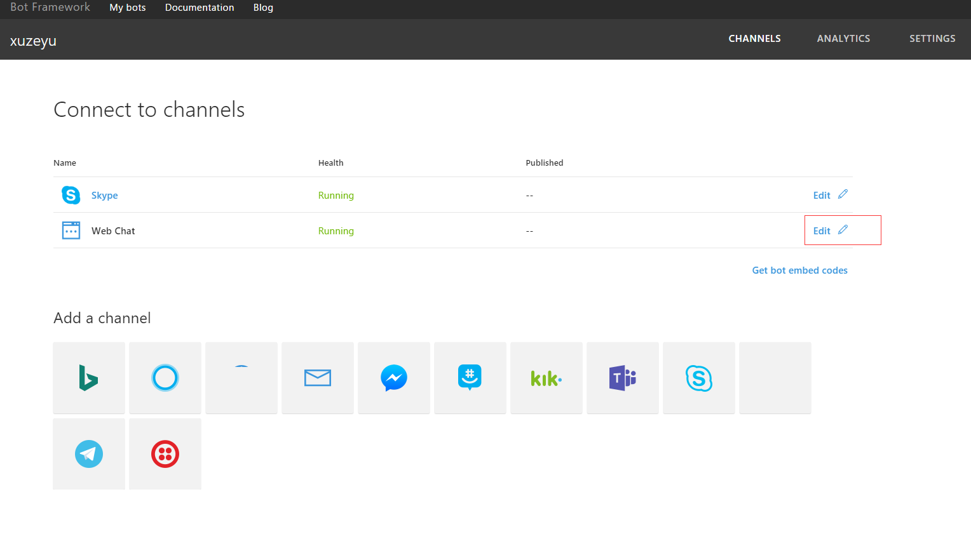Add the Facebook Messenger channel
The image size is (971, 560).
(394, 378)
